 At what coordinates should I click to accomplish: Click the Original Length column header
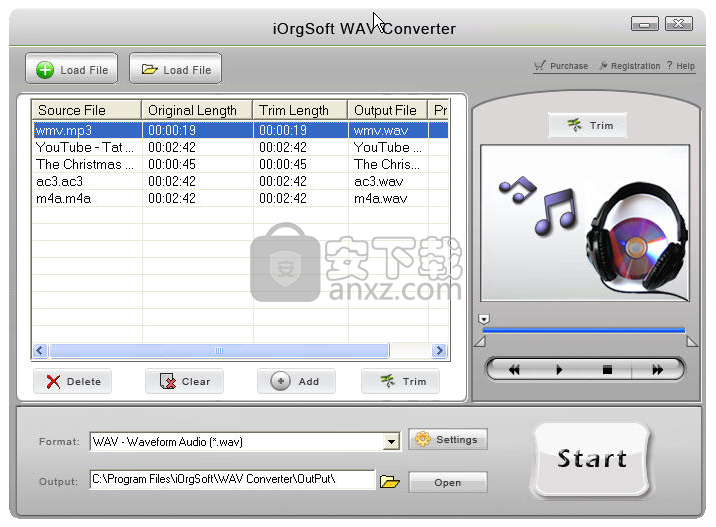tap(197, 110)
